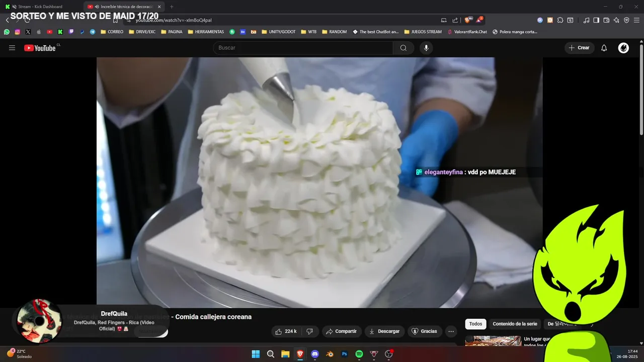Select the Todos filter chip
The image size is (644, 362).
pos(475,324)
